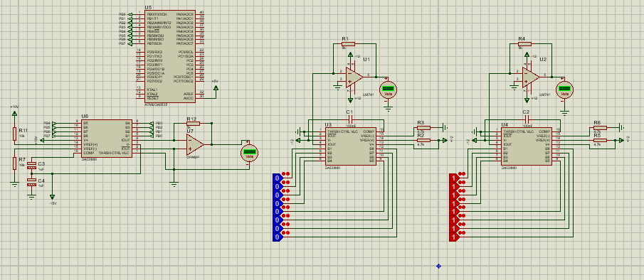The height and width of the screenshot is (280, 644).
Task: Select resistor R3
Action: coord(423,127)
